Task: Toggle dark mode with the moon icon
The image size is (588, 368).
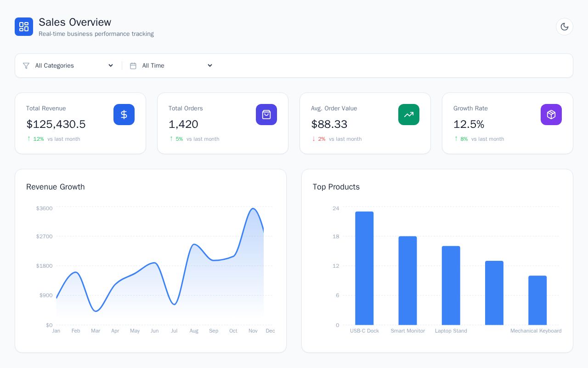Action: (x=565, y=27)
